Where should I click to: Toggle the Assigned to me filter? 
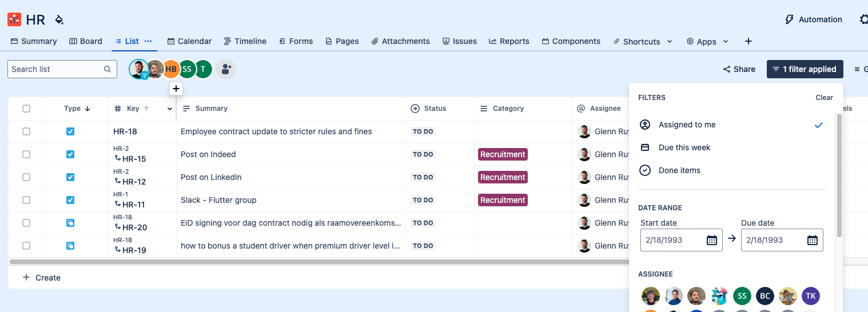click(x=732, y=125)
